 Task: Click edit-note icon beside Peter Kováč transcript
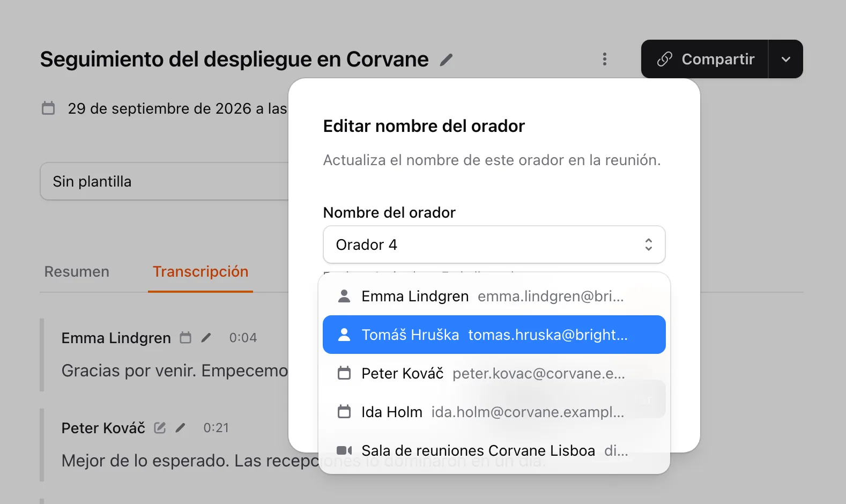point(160,428)
